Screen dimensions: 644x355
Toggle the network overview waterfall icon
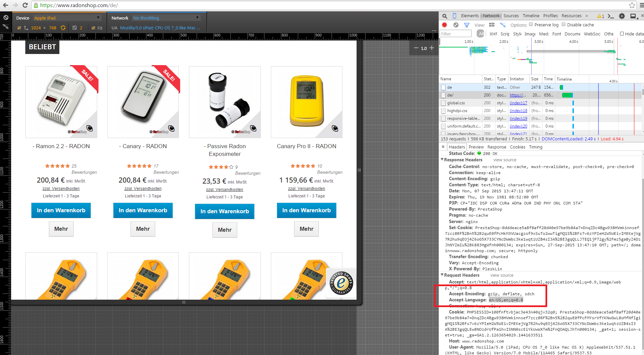tap(503, 25)
